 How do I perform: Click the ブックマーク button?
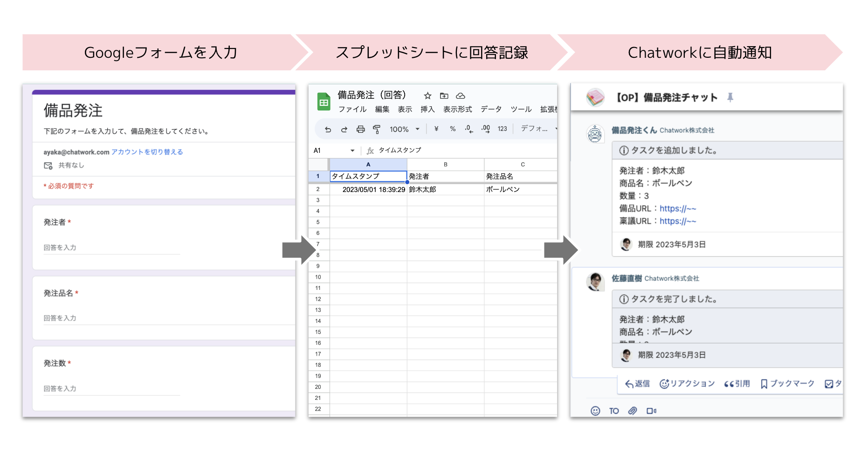pyautogui.click(x=787, y=384)
